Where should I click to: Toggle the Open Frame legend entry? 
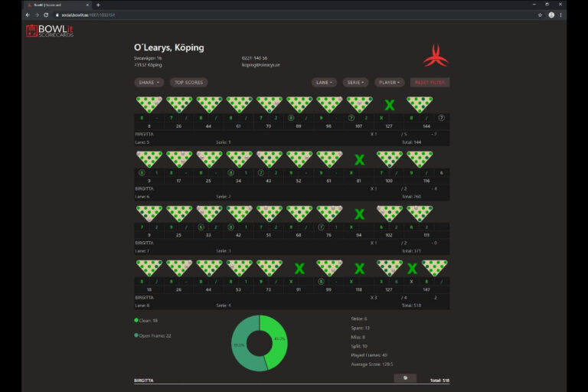pos(152,335)
